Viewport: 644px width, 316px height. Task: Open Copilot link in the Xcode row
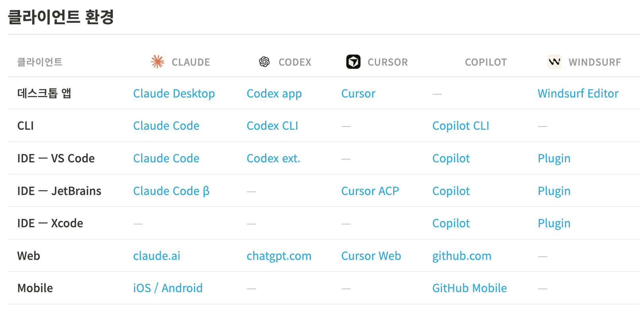[x=451, y=223]
